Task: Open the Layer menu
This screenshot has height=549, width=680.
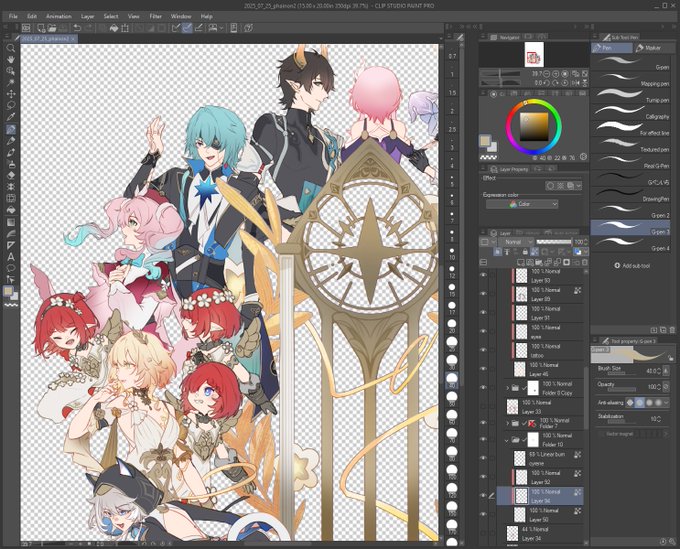Action: (87, 16)
